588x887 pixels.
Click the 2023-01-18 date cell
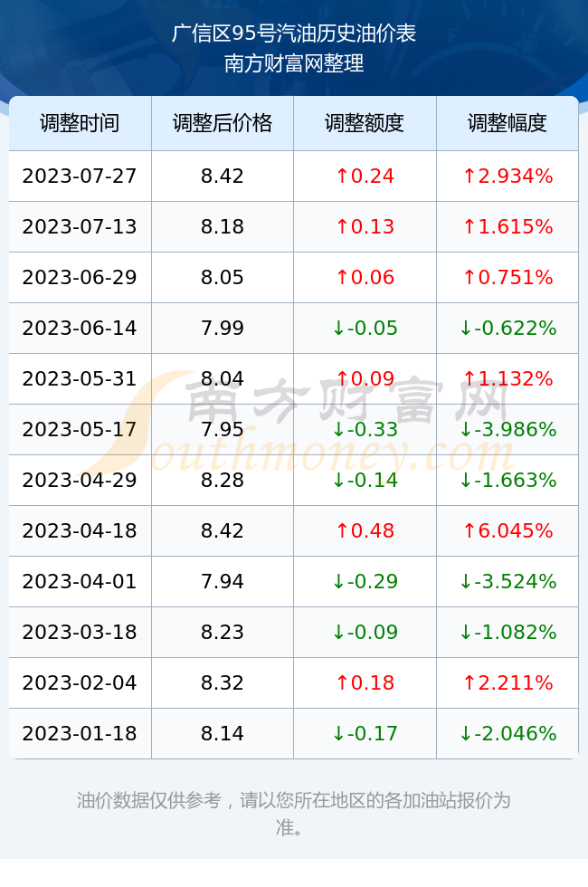(x=80, y=734)
